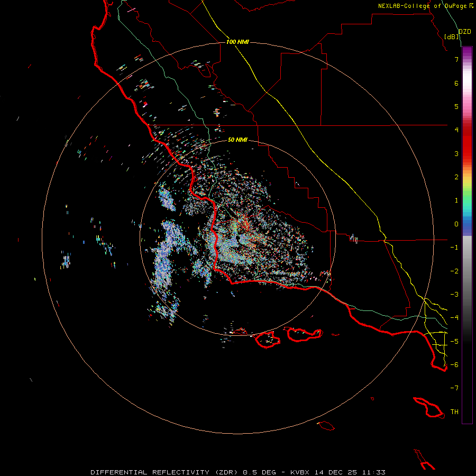Screen dimensions: 476x476
Task: Click the 0 value on color scale
Action: point(456,224)
